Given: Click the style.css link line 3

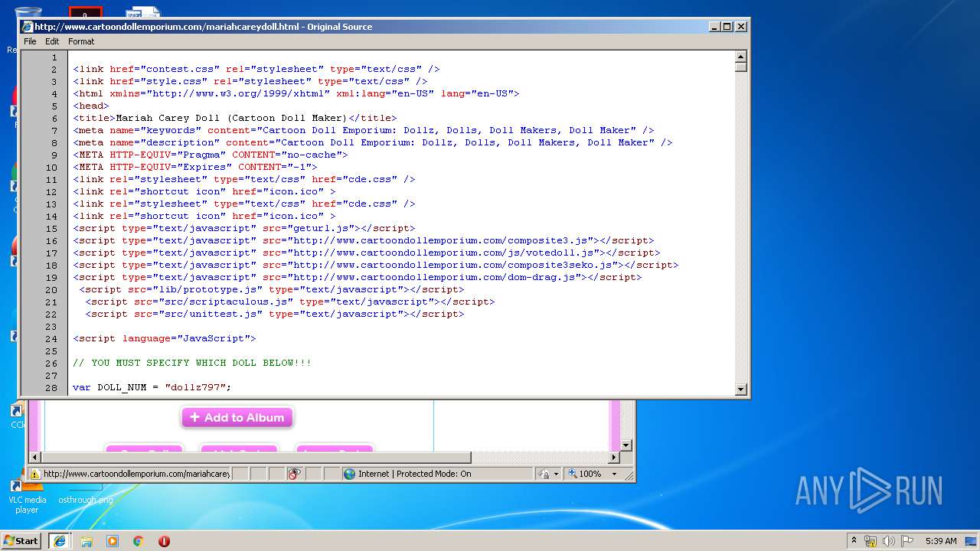Looking at the screenshot, I should tap(250, 81).
